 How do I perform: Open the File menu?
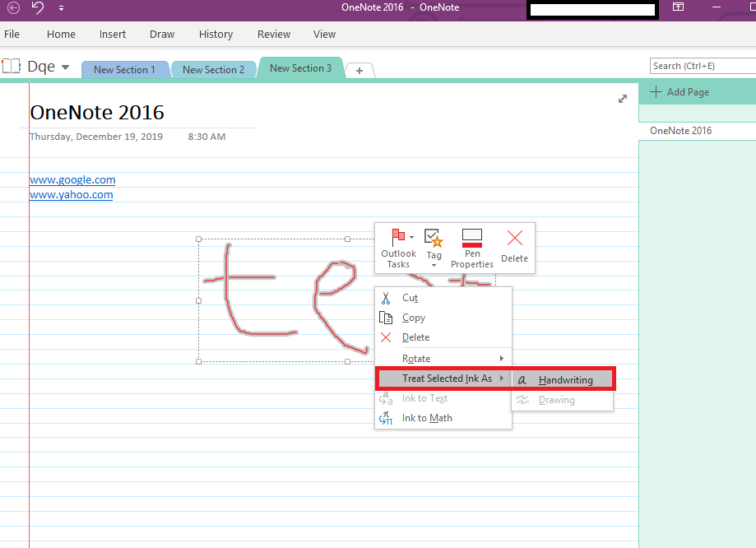(12, 35)
